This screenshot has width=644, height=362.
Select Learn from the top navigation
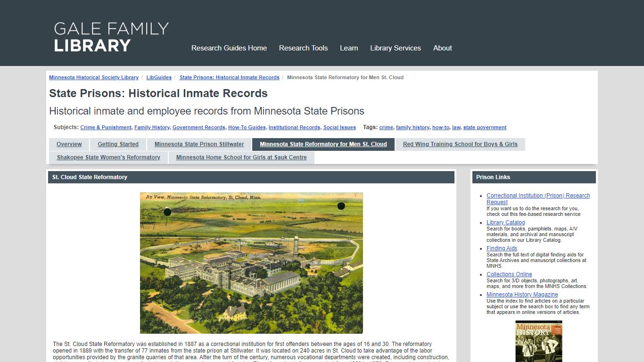click(x=349, y=48)
